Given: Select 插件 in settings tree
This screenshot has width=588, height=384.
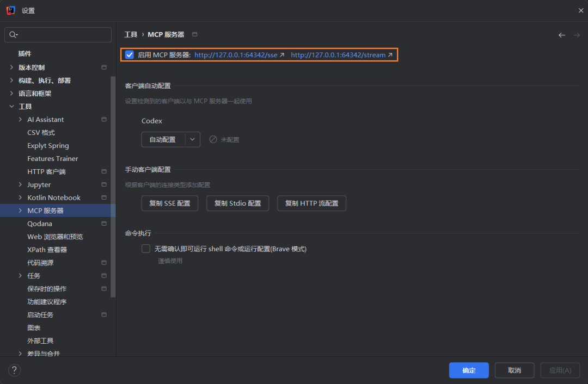Looking at the screenshot, I should pos(24,53).
